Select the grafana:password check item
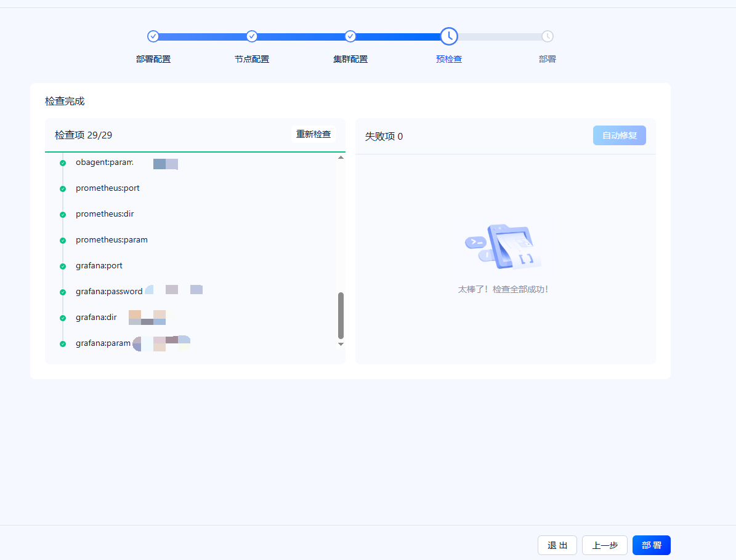736x560 pixels. (x=109, y=291)
